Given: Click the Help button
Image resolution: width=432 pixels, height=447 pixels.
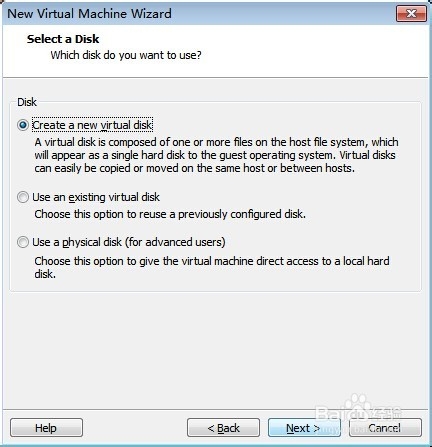Looking at the screenshot, I should 46,428.
